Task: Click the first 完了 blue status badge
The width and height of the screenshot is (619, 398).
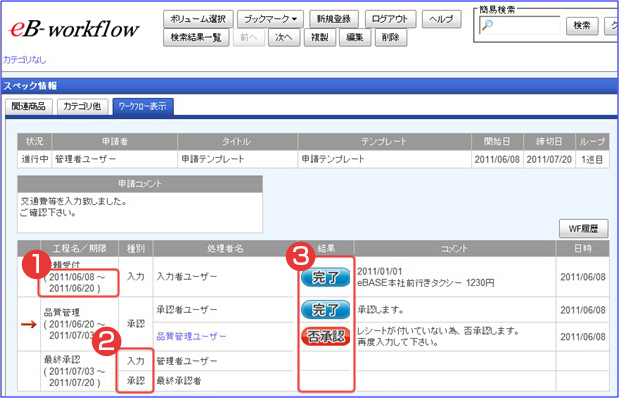Action: [326, 278]
